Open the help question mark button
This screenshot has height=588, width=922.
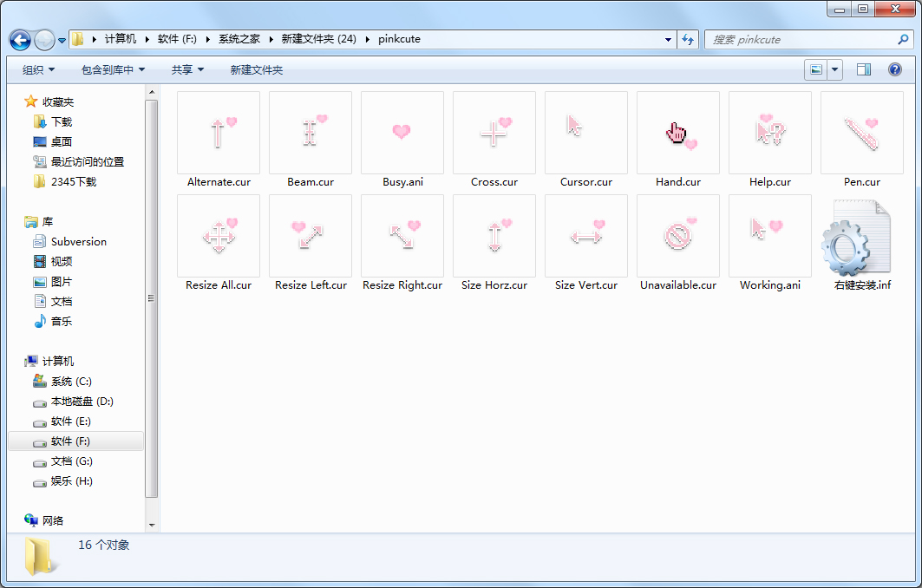(895, 69)
